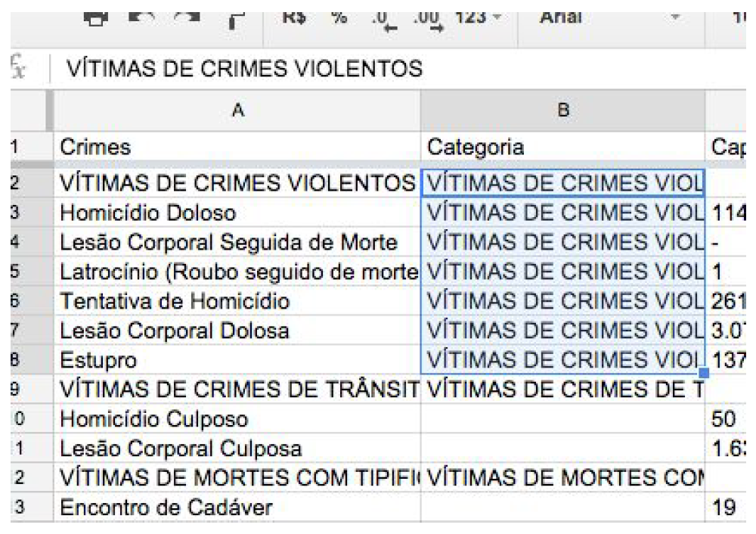Click the Print icon in toolbar
Screen dimensions: 756x534
[95, 15]
